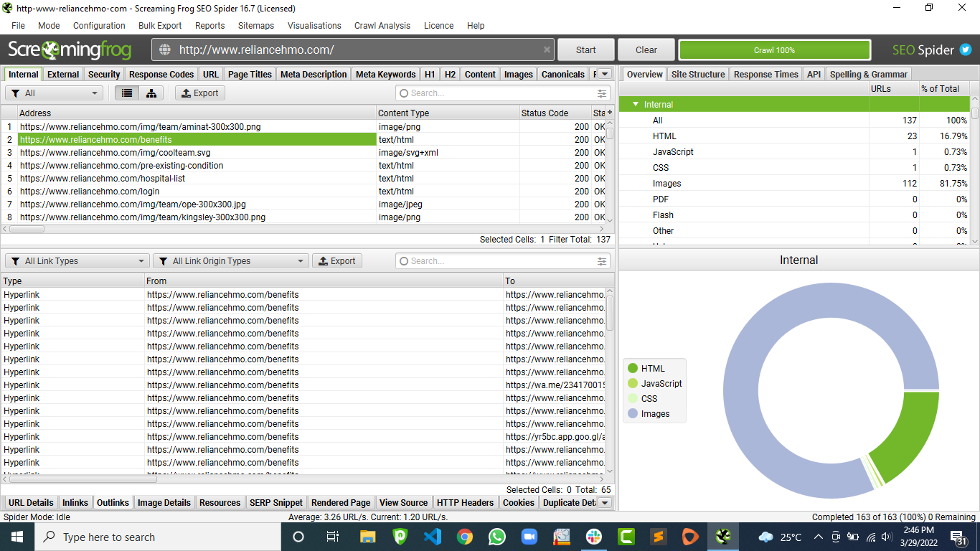Export the Internal URL table

click(200, 93)
